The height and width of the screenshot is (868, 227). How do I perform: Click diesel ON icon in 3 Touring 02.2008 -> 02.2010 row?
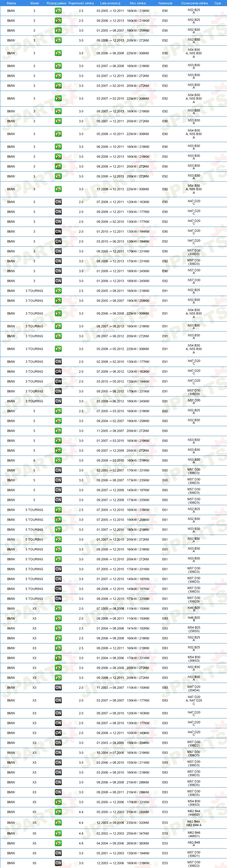[58, 362]
